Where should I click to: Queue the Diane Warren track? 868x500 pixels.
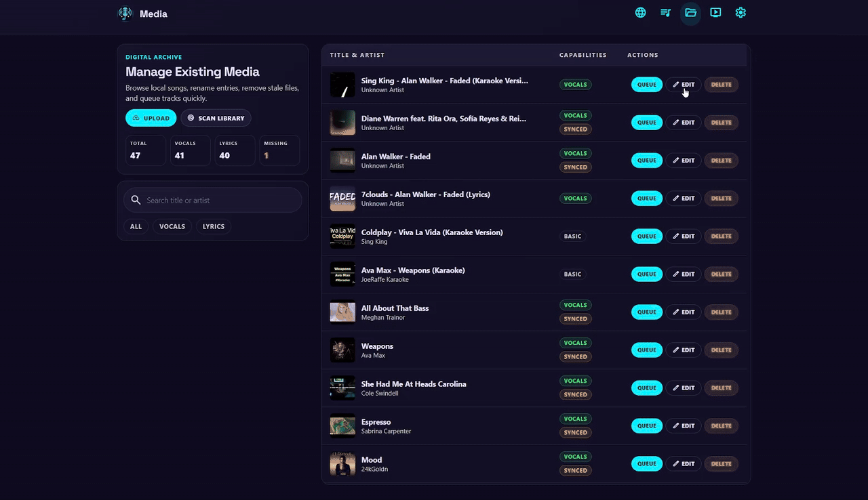pyautogui.click(x=647, y=123)
